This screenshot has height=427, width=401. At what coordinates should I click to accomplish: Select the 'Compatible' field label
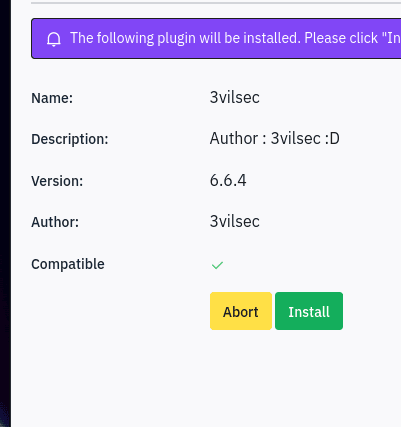click(68, 264)
